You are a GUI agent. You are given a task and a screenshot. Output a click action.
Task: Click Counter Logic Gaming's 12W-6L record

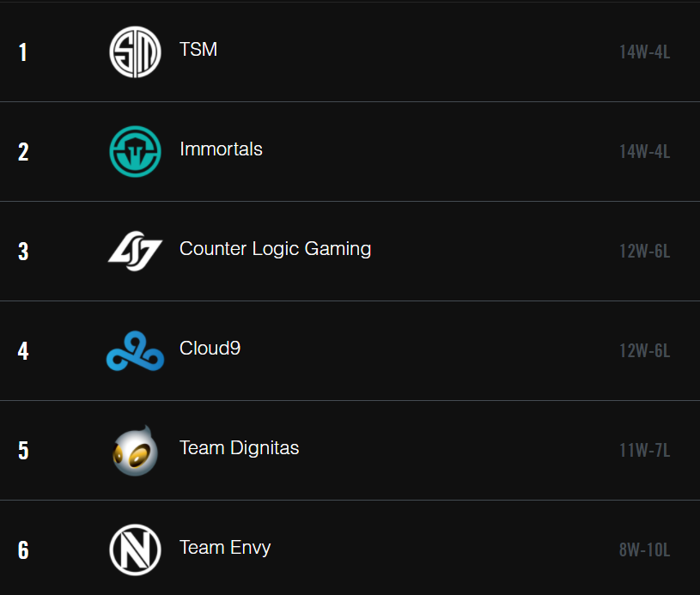coord(645,252)
